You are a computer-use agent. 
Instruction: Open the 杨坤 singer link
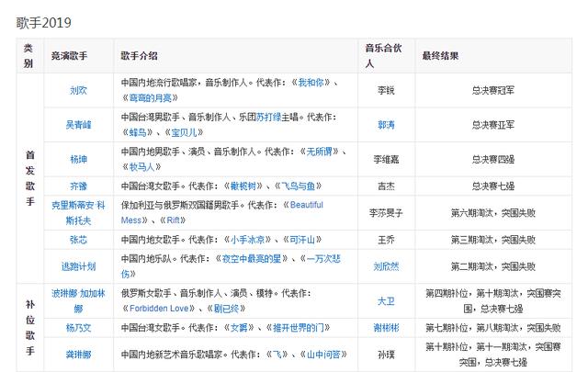pos(78,160)
